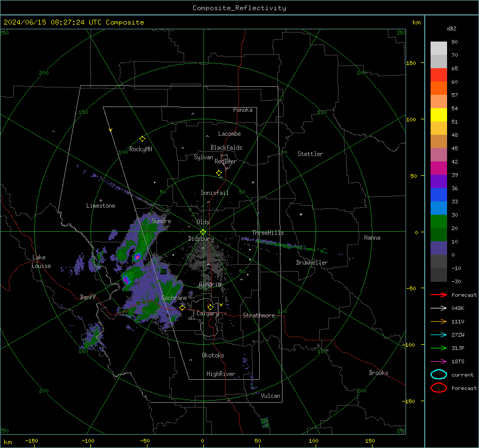Viewport: 479px width, 448px height.
Task: Click the magenta storm core northwest of Cochrane
Action: coord(126,279)
